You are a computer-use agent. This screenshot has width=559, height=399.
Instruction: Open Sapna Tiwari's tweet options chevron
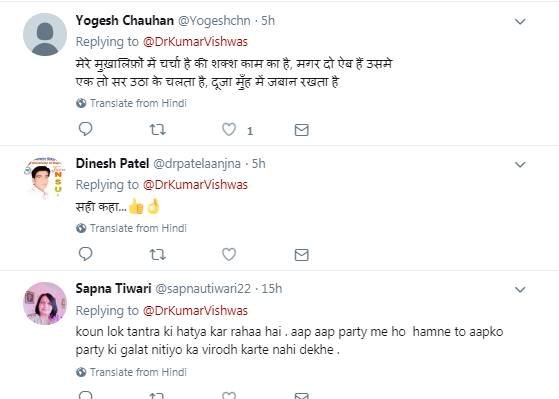pos(520,290)
